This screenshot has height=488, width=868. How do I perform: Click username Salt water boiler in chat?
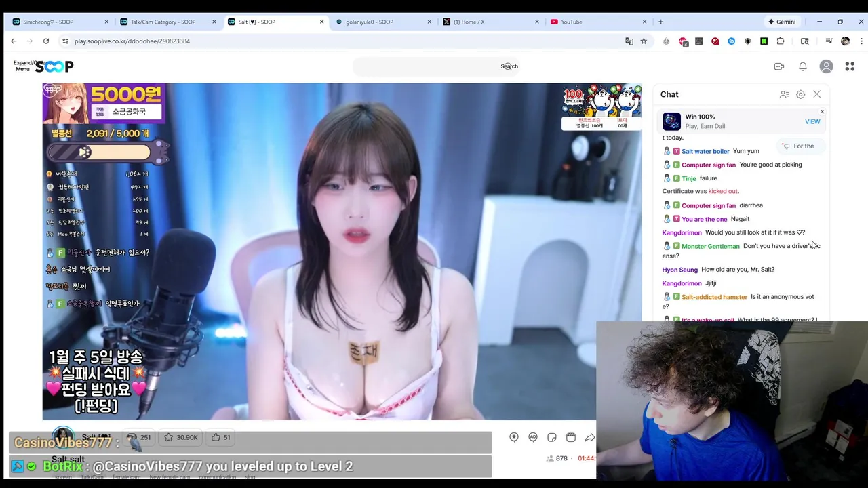coord(705,151)
